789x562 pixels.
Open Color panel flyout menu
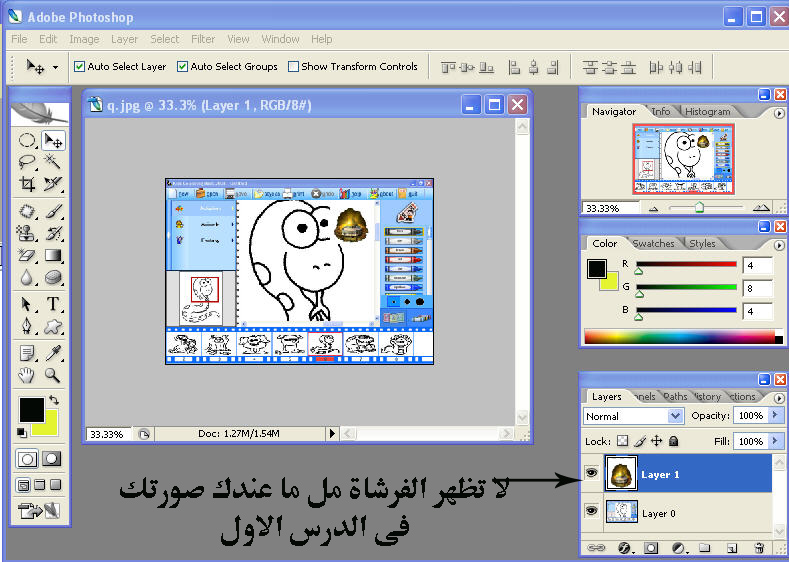pyautogui.click(x=779, y=246)
